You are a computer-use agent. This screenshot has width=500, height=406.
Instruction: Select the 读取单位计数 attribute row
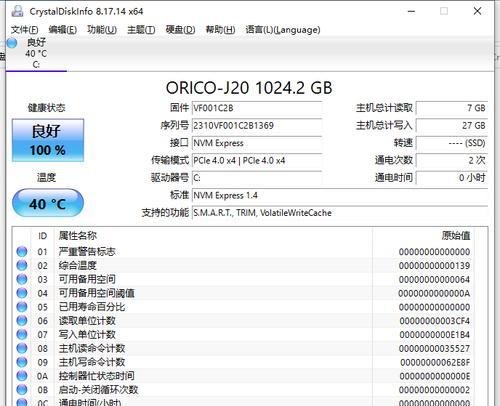(243, 321)
